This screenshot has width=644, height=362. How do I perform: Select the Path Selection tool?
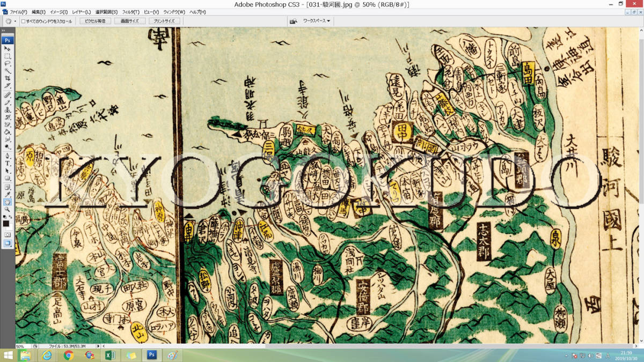tap(8, 171)
